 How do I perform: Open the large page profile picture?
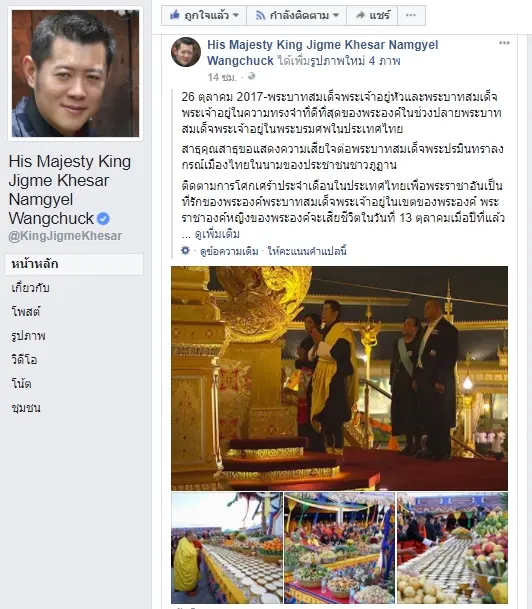coord(75,73)
